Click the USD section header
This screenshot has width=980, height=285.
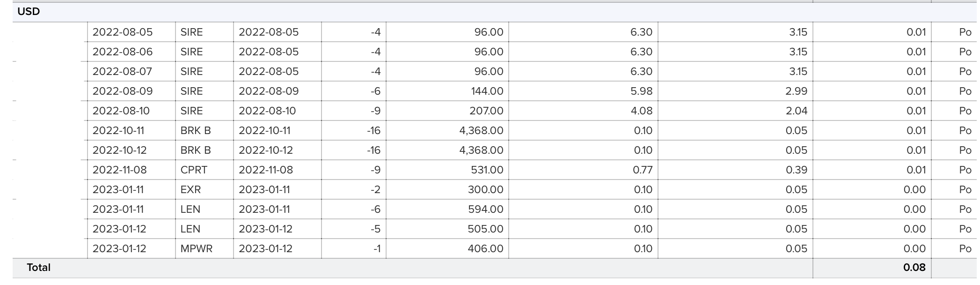click(29, 12)
